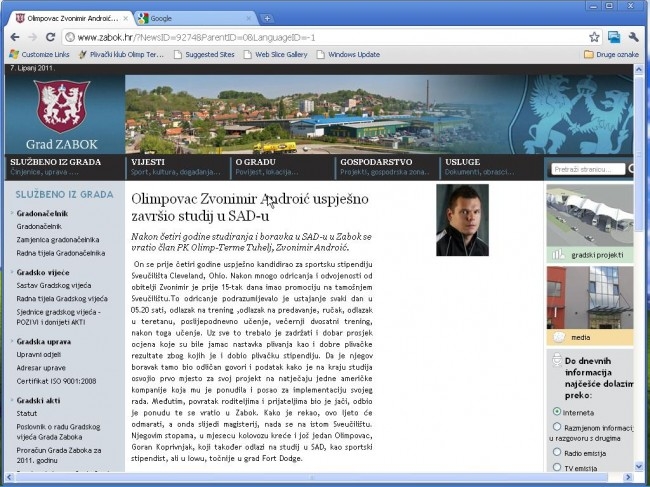Expand the Gradsko vijeće sidebar section

click(43, 272)
